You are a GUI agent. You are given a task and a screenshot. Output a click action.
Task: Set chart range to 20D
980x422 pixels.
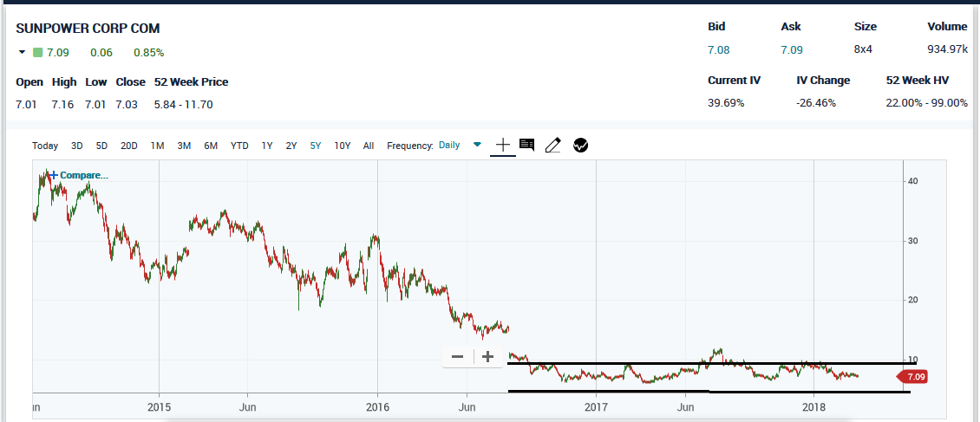click(128, 146)
